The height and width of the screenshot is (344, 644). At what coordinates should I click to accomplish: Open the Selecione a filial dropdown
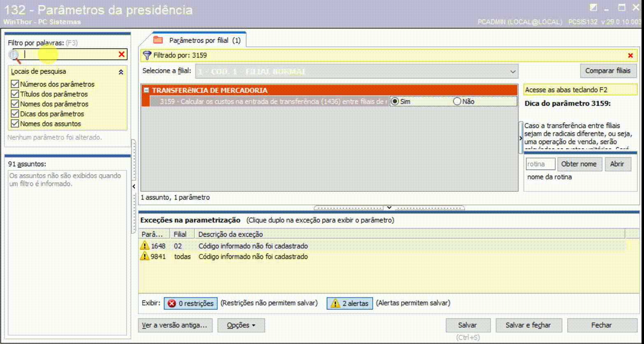tap(513, 71)
